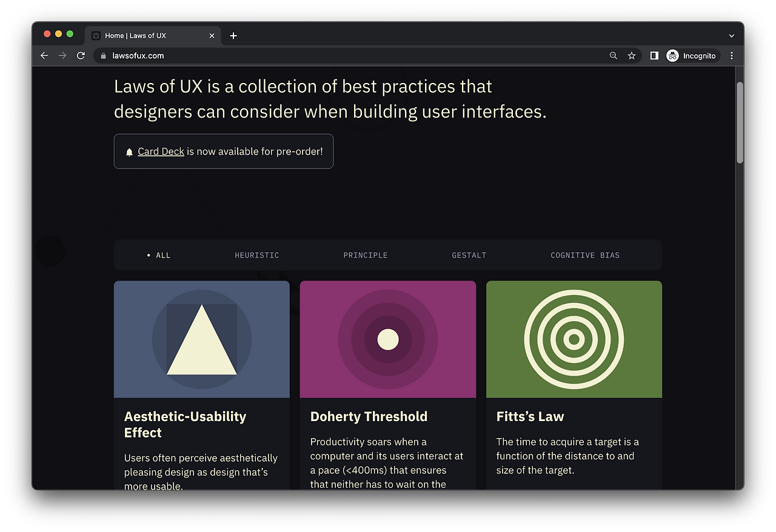Click the bell icon beside Card Deck

click(x=129, y=152)
